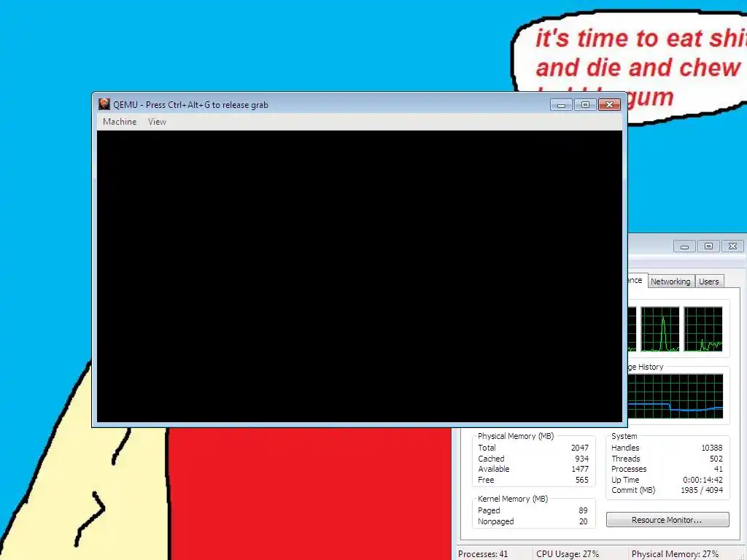The height and width of the screenshot is (560, 747).
Task: Click the Physical Memory (MB) group label
Action: click(x=516, y=436)
